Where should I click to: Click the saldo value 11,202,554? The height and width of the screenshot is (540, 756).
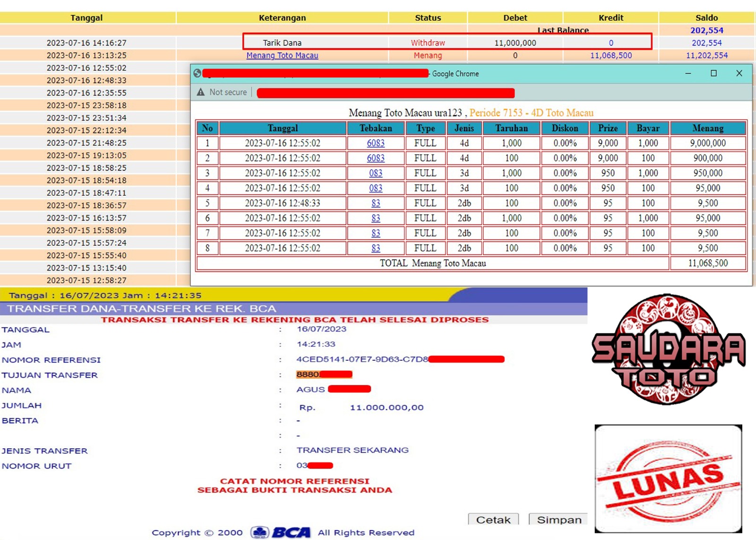[x=707, y=55]
